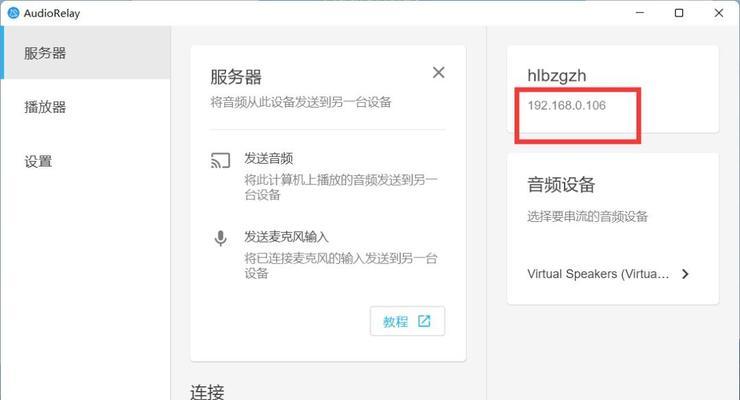Viewport: 740px width, 400px height.
Task: Switch to the 播放器 tab
Action: point(85,107)
